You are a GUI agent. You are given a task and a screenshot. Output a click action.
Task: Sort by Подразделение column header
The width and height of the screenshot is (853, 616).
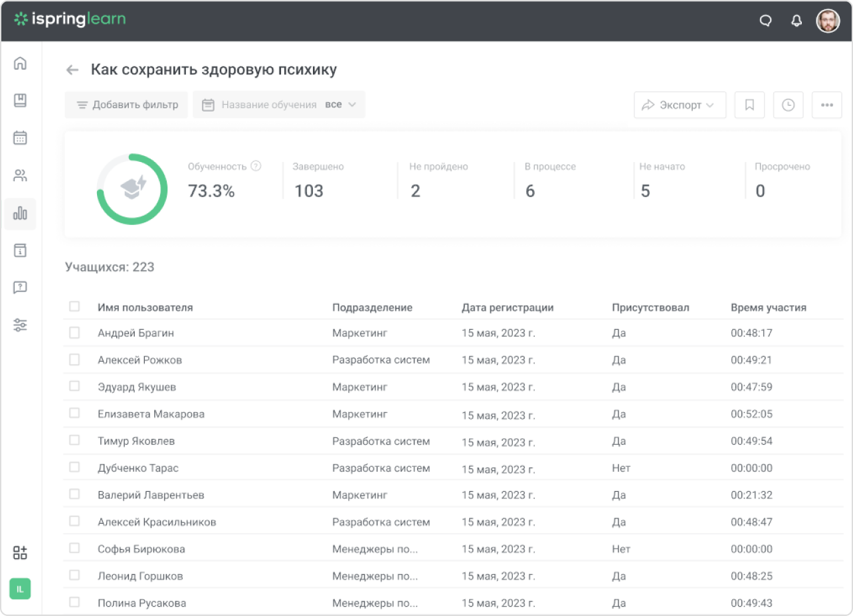372,307
